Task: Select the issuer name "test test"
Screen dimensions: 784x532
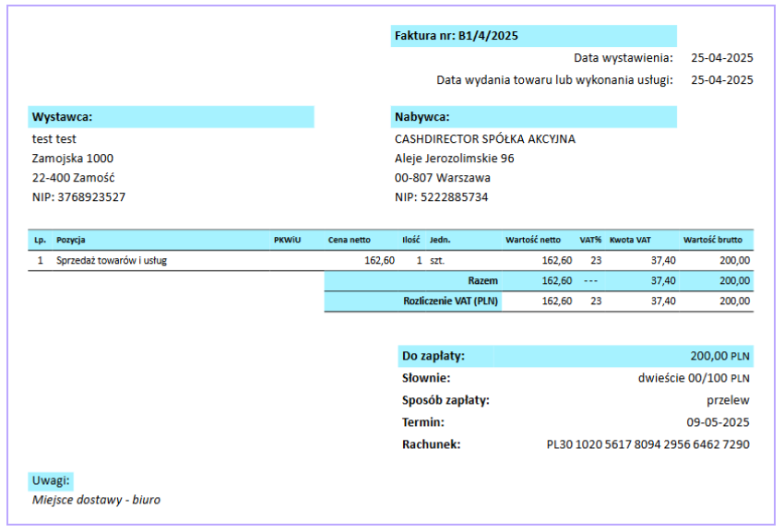Action: (x=54, y=139)
